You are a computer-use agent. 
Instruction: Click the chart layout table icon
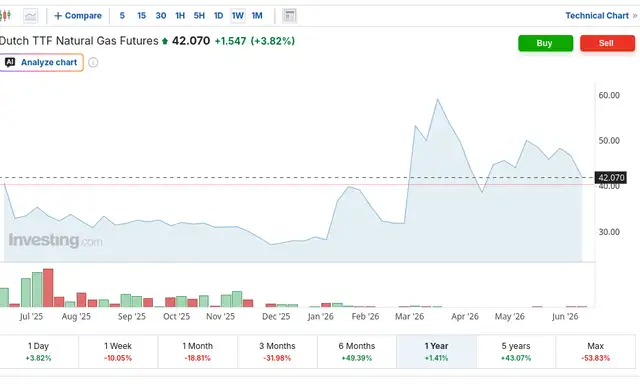click(289, 16)
